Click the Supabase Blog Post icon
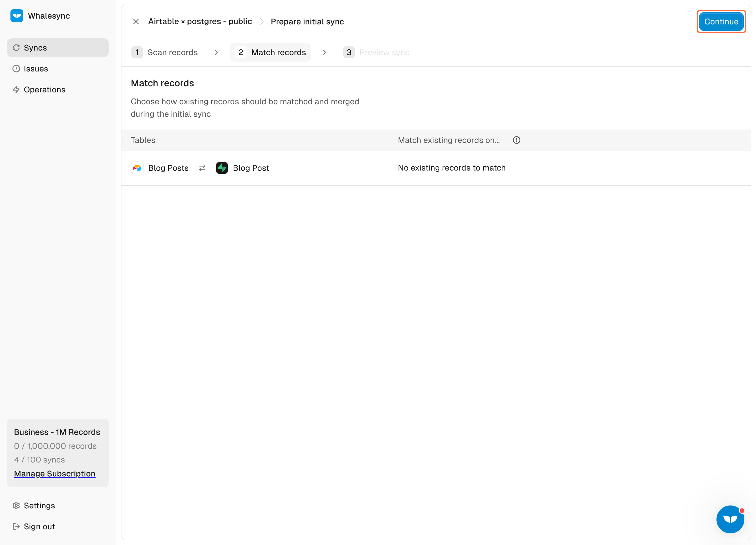The image size is (756, 545). pyautogui.click(x=222, y=168)
